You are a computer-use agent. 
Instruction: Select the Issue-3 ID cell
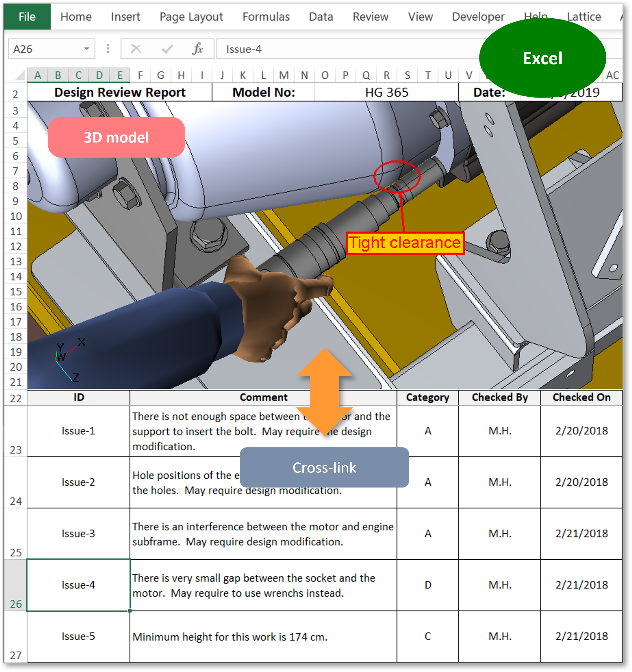[78, 533]
